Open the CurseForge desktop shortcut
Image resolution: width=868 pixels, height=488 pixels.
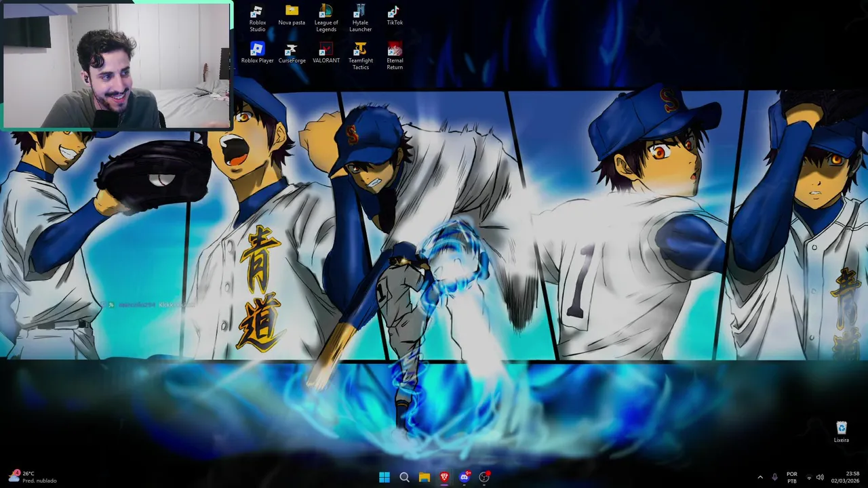click(x=292, y=53)
